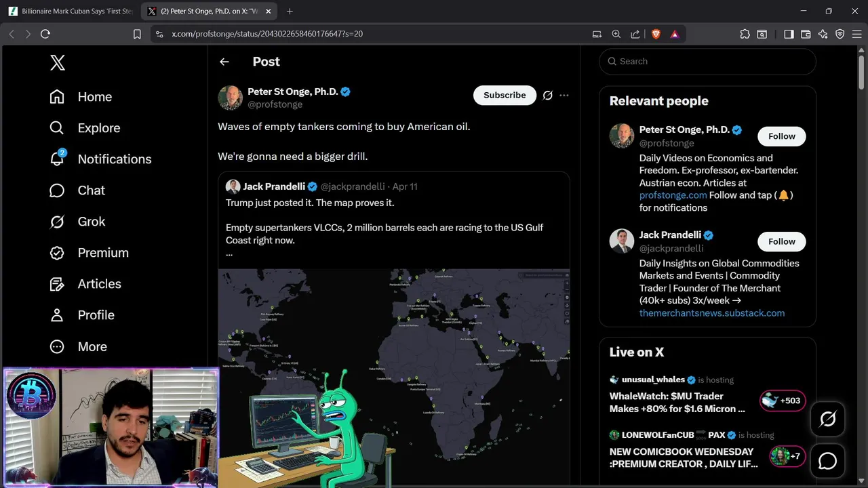This screenshot has height=488, width=868.
Task: Open Jack Prandelli's name in Relevant people
Action: click(x=670, y=235)
